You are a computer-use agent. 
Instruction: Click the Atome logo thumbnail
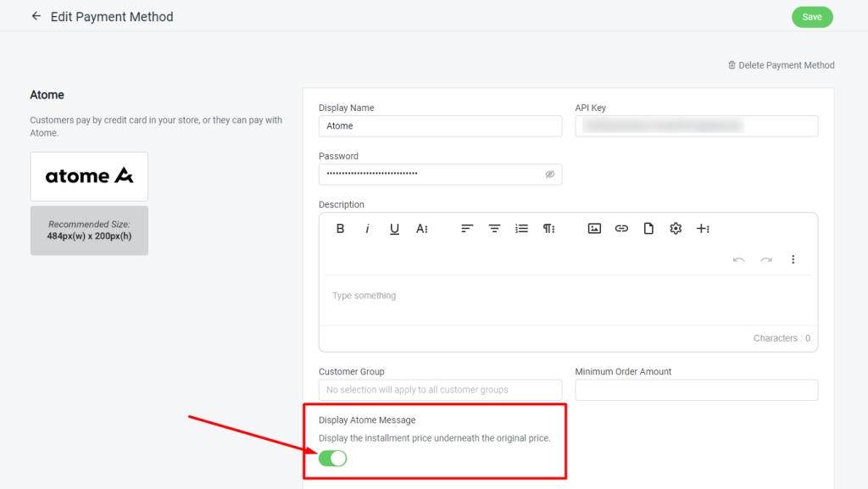(89, 176)
